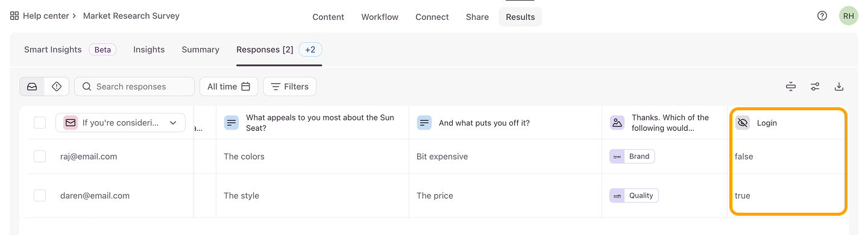Click the search magnifier icon
868x235 pixels.
coord(87,87)
